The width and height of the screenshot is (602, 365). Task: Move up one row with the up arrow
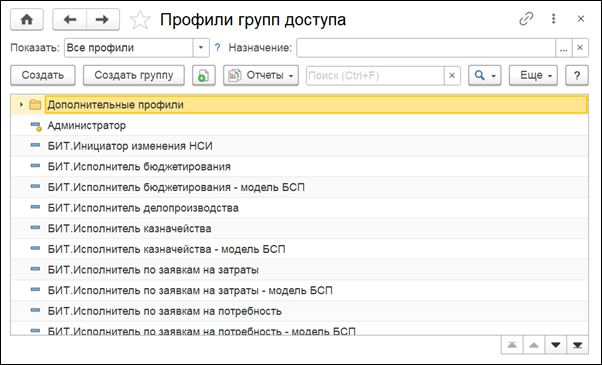click(534, 345)
